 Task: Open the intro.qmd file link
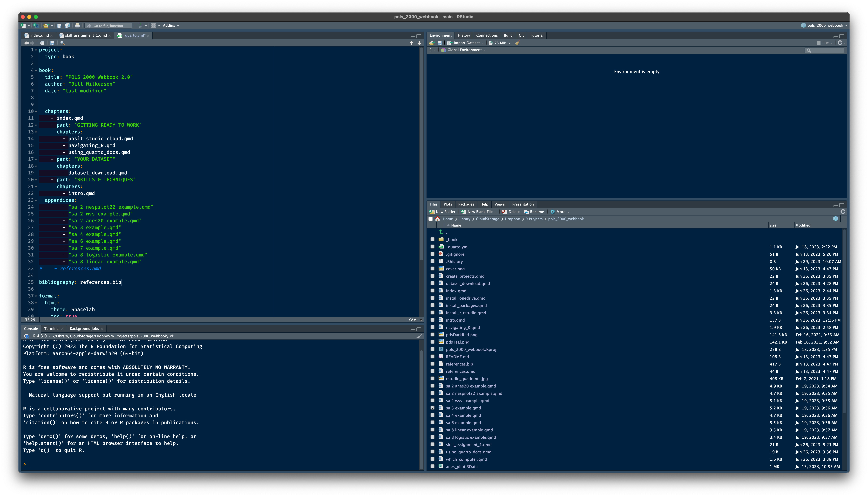(455, 320)
